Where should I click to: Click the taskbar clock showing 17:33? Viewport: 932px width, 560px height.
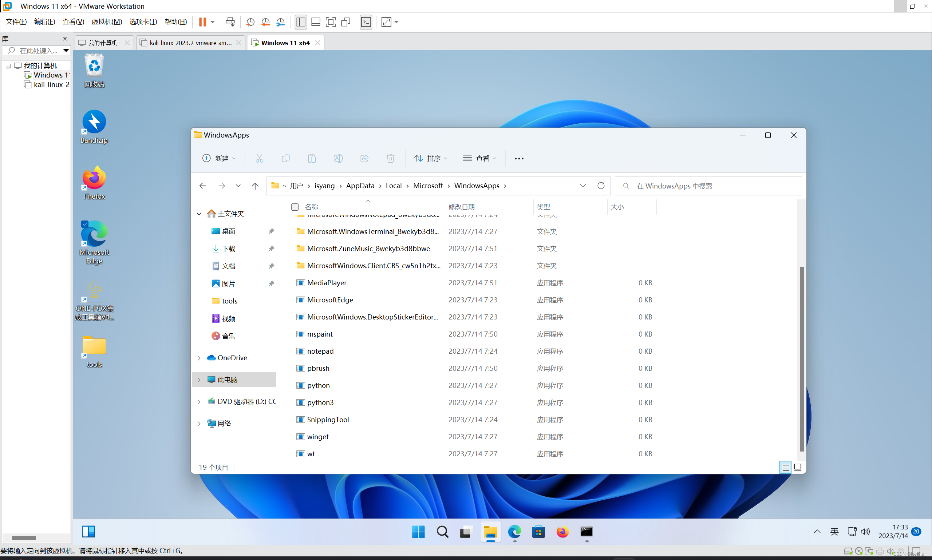tap(893, 531)
